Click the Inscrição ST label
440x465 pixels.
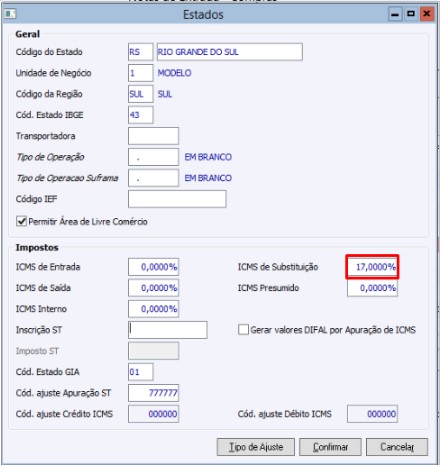39,330
